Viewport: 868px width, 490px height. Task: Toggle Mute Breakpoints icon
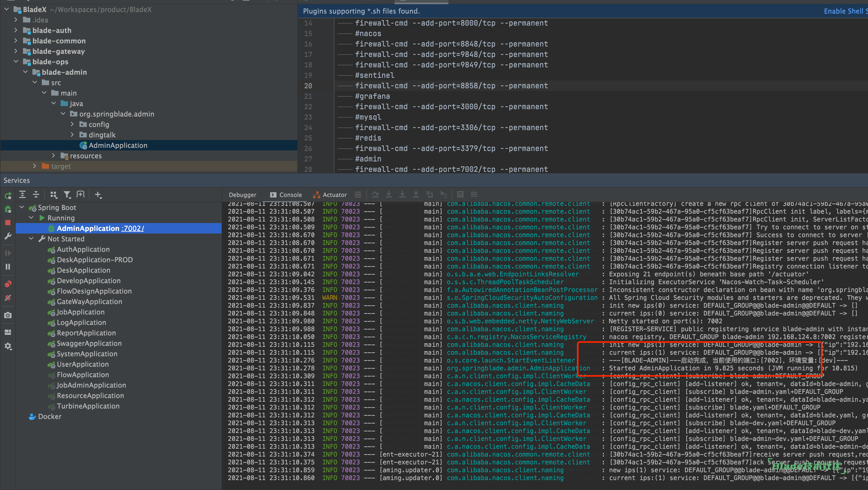(8, 298)
